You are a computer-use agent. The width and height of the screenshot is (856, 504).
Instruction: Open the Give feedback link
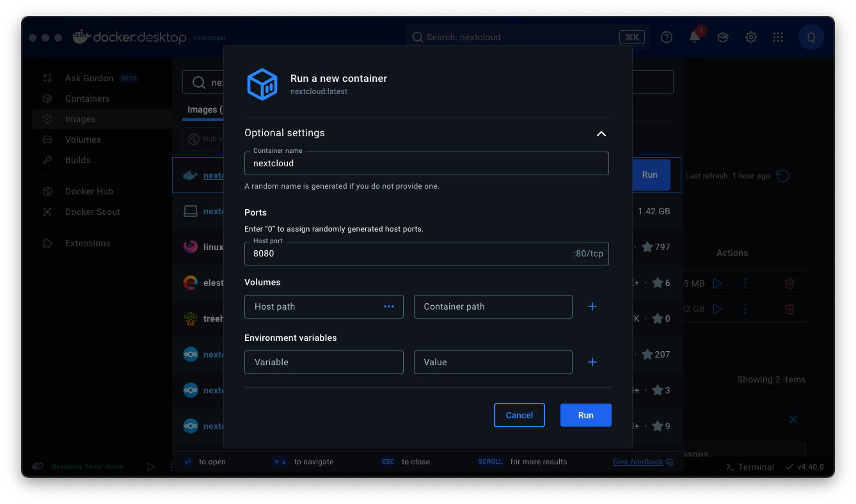pyautogui.click(x=643, y=462)
